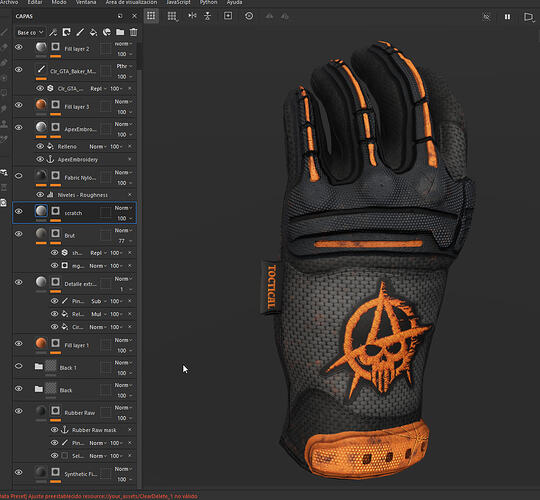Click the mask icon of scratch layer

click(55, 210)
